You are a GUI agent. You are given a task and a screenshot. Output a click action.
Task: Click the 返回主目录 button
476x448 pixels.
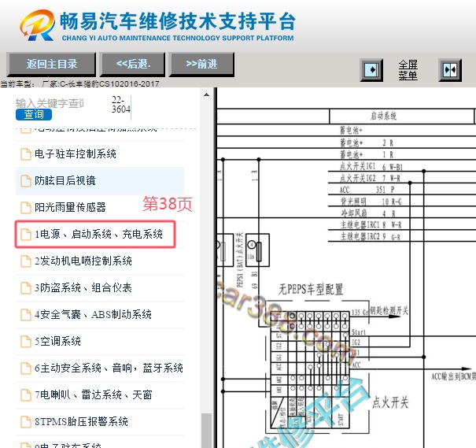pos(51,64)
